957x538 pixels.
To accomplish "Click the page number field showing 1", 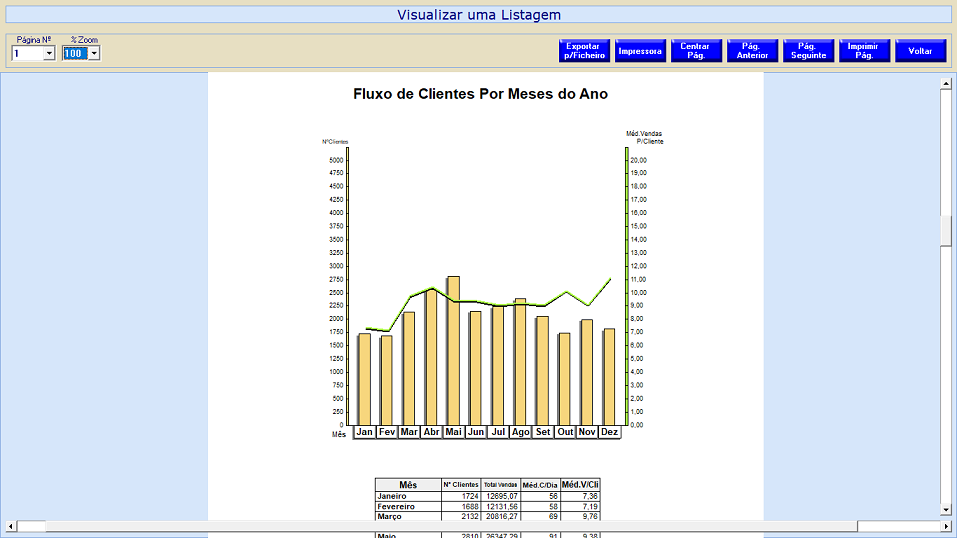I will [x=26, y=53].
